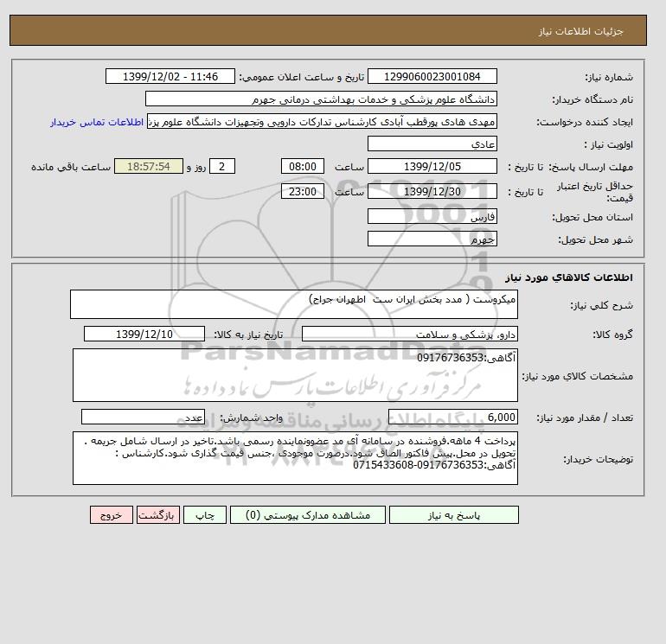Click the مهلت ارسال پاسخ label

click(x=592, y=167)
